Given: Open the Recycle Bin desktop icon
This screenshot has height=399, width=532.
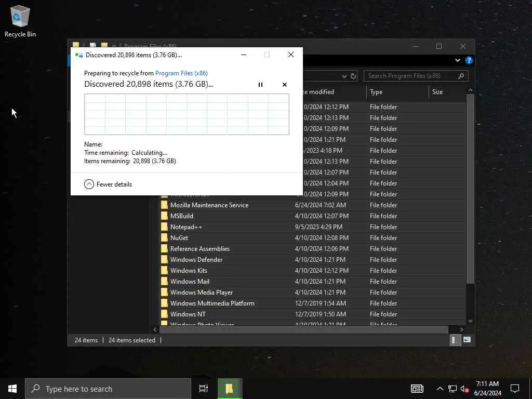Looking at the screenshot, I should tap(20, 21).
